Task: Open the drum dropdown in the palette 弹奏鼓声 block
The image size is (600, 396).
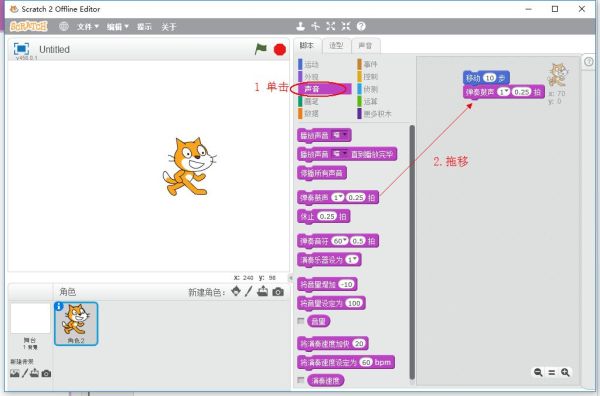Action: pyautogui.click(x=338, y=197)
